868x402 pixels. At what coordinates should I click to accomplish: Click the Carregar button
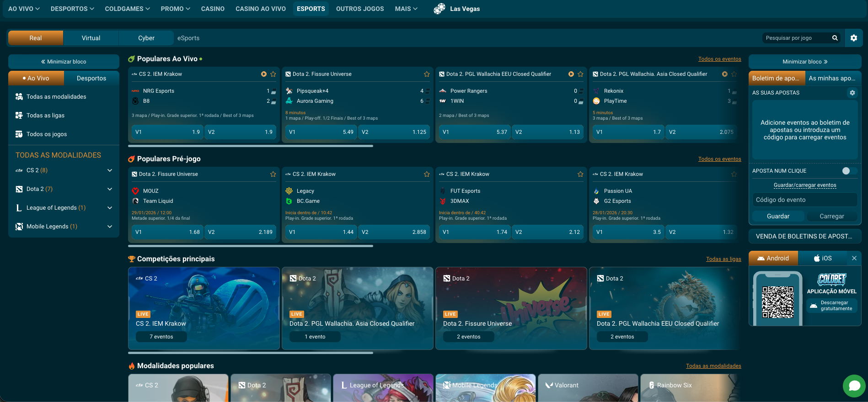pyautogui.click(x=832, y=216)
